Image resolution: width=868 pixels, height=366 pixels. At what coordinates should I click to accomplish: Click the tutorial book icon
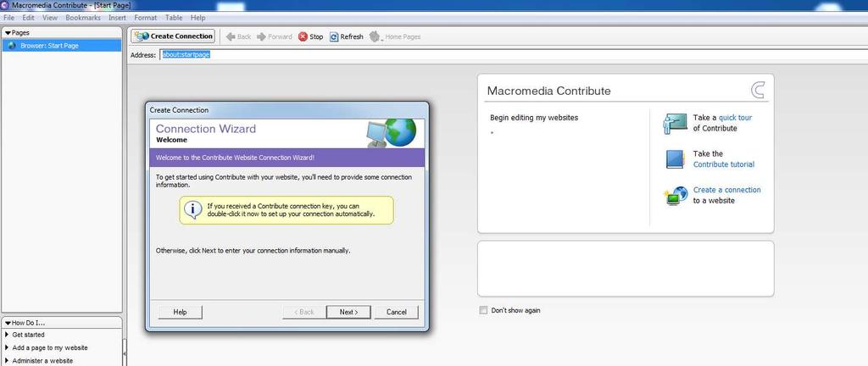click(x=675, y=159)
